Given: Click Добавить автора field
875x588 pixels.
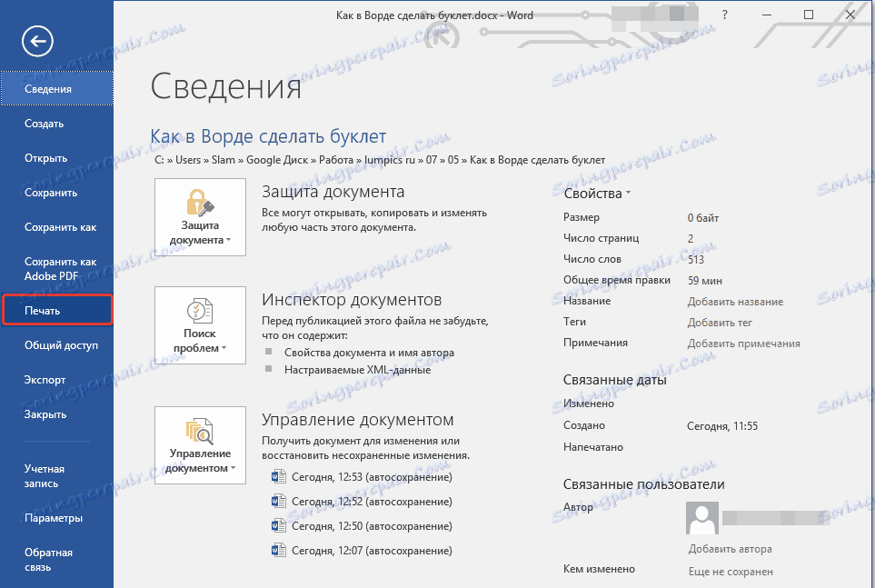Looking at the screenshot, I should [x=730, y=549].
